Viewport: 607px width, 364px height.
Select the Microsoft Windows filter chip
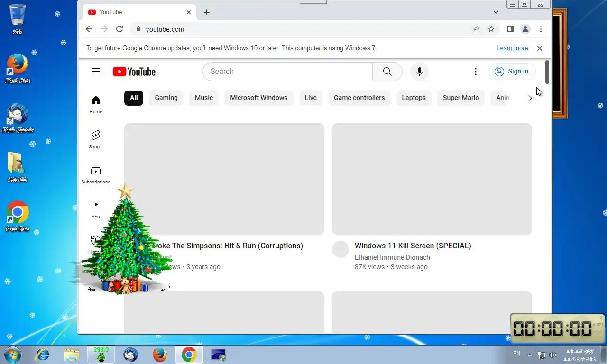point(259,98)
